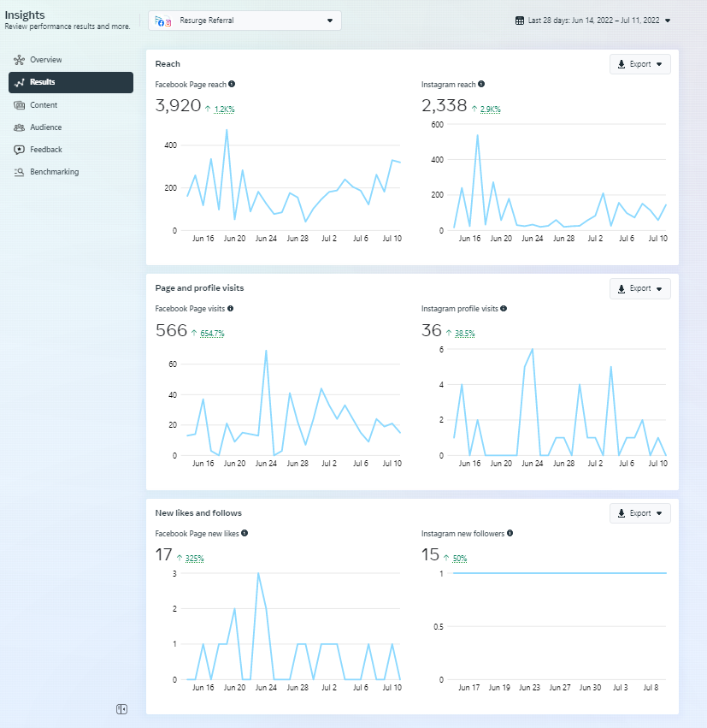The width and height of the screenshot is (707, 728).
Task: Click the Feedback icon in sidebar
Action: (x=19, y=150)
